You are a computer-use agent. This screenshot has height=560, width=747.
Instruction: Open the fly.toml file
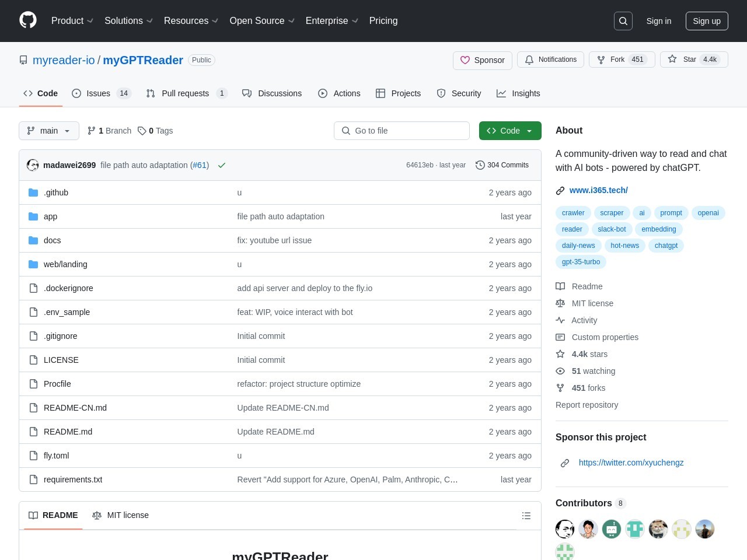57,456
